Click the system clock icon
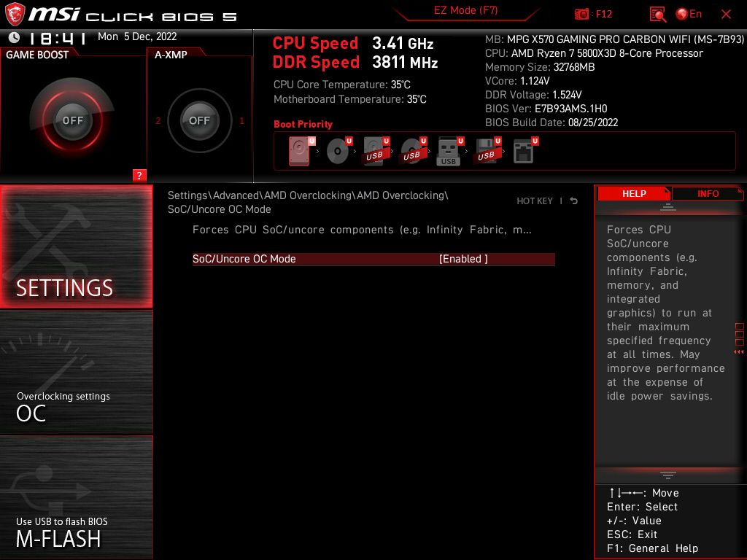747x560 pixels. pyautogui.click(x=15, y=37)
